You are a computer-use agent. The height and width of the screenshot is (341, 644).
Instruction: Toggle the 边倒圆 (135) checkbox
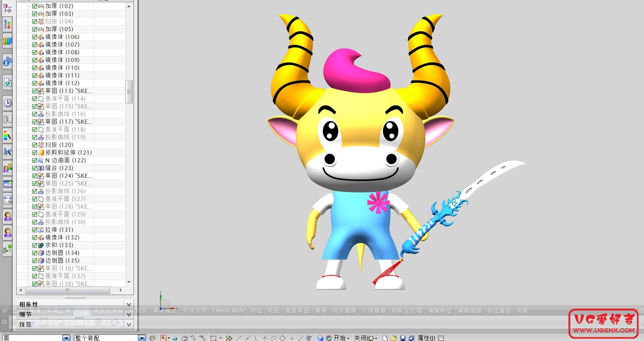(x=35, y=261)
